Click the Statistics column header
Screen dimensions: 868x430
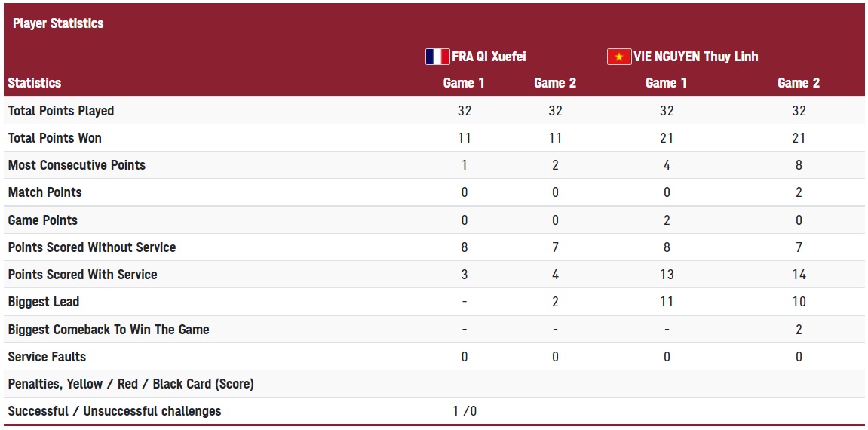click(35, 83)
